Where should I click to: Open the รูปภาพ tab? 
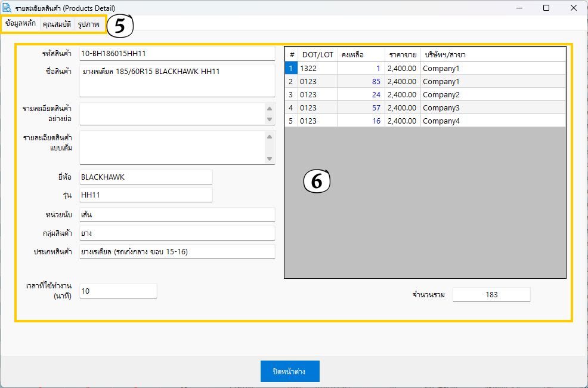88,24
